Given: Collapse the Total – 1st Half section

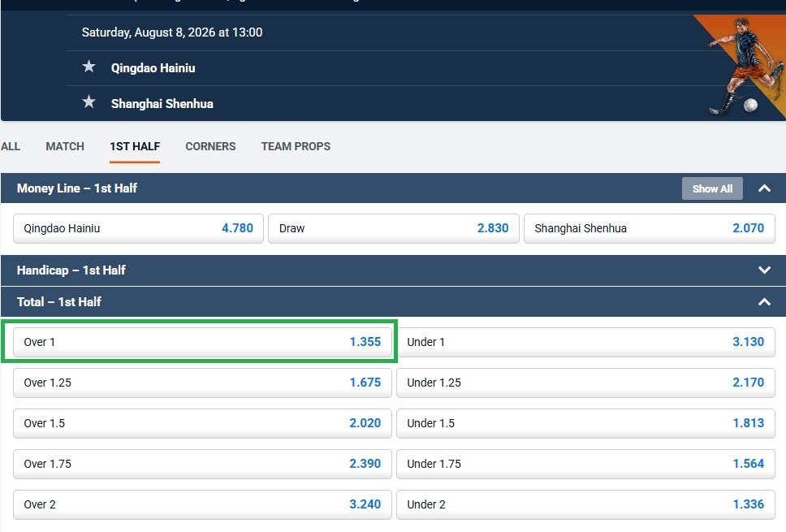Looking at the screenshot, I should [x=764, y=302].
